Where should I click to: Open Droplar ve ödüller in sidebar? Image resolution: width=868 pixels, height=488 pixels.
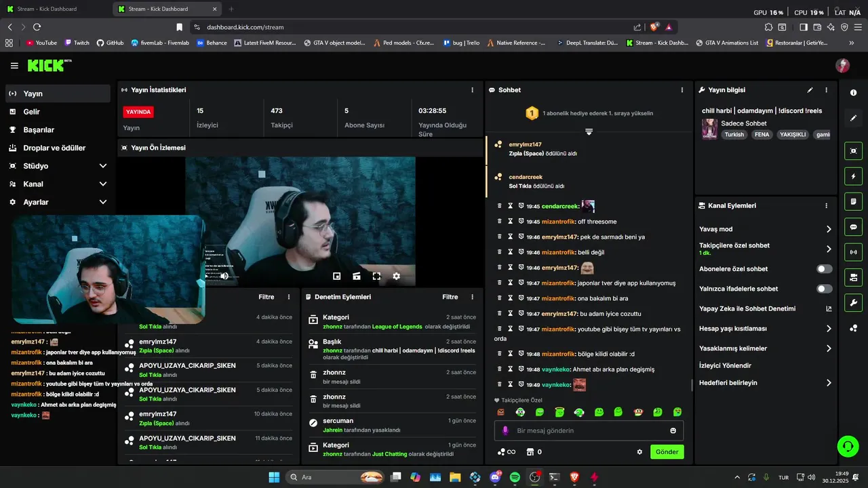coord(58,148)
